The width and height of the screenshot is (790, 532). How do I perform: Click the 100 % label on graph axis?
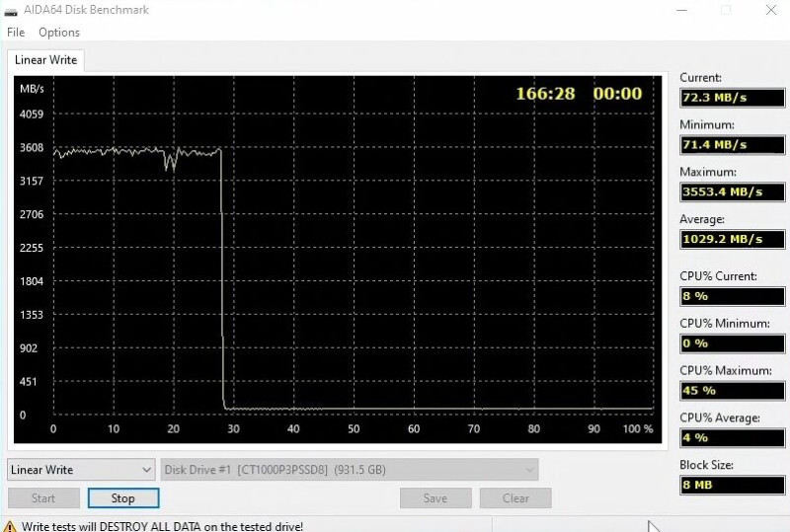(638, 428)
